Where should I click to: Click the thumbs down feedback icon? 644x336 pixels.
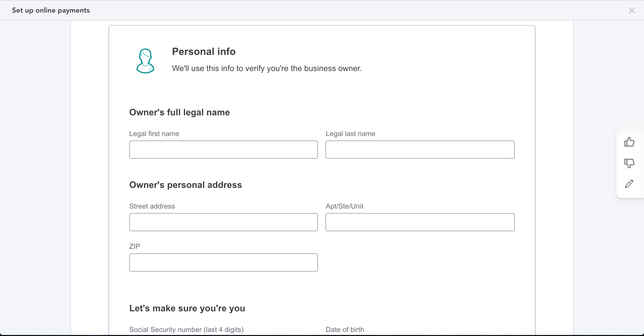pos(629,163)
